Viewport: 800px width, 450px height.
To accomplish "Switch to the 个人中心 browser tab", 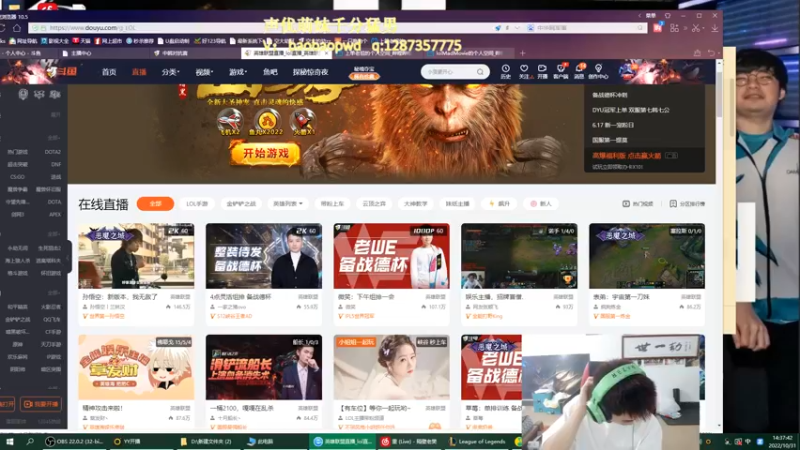I will (26, 53).
